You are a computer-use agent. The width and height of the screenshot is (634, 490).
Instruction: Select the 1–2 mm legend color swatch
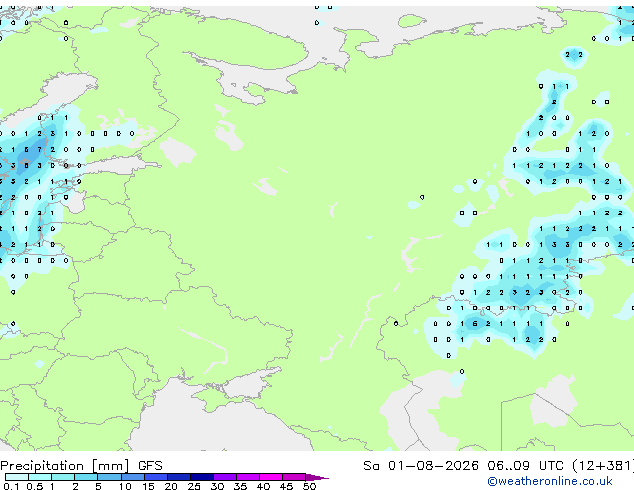(x=63, y=477)
